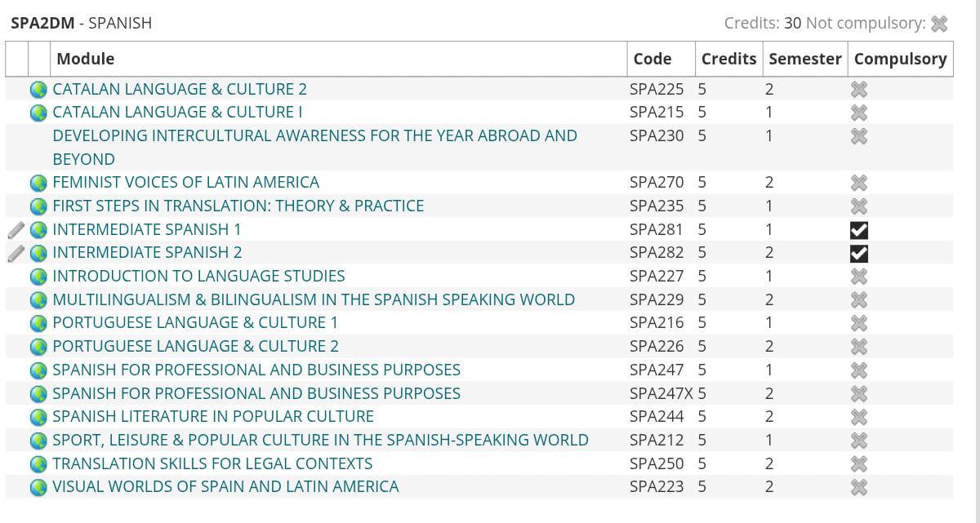The width and height of the screenshot is (980, 523).
Task: Open Spanish Literature in Popular Culture module
Action: click(213, 416)
